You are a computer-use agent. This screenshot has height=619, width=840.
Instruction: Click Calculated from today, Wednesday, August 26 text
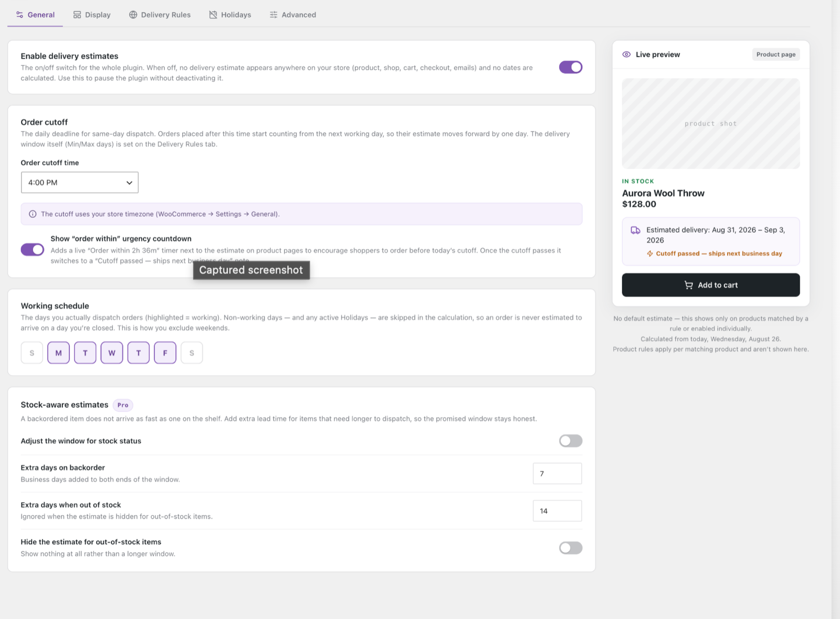tap(711, 339)
